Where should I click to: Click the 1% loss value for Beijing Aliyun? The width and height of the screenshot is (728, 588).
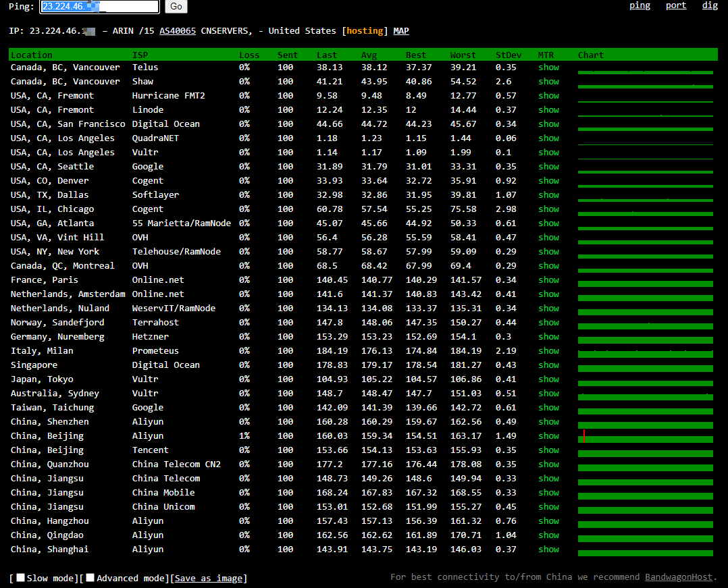pos(244,436)
